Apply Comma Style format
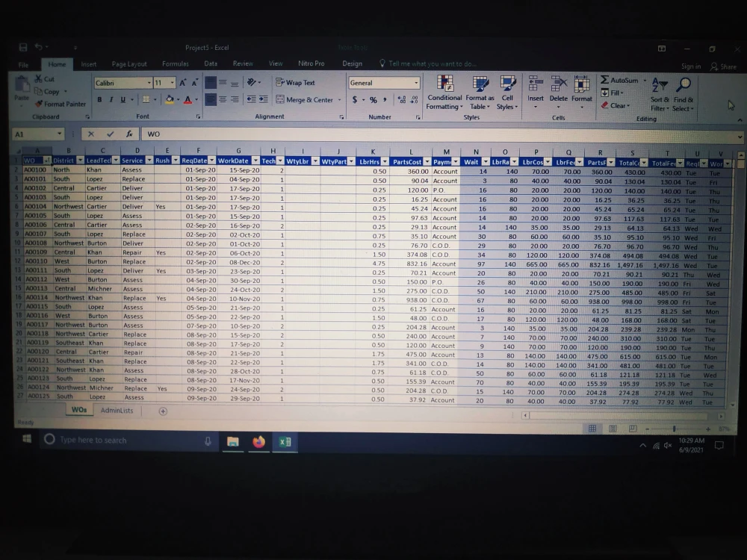The image size is (747, 560). click(x=385, y=99)
